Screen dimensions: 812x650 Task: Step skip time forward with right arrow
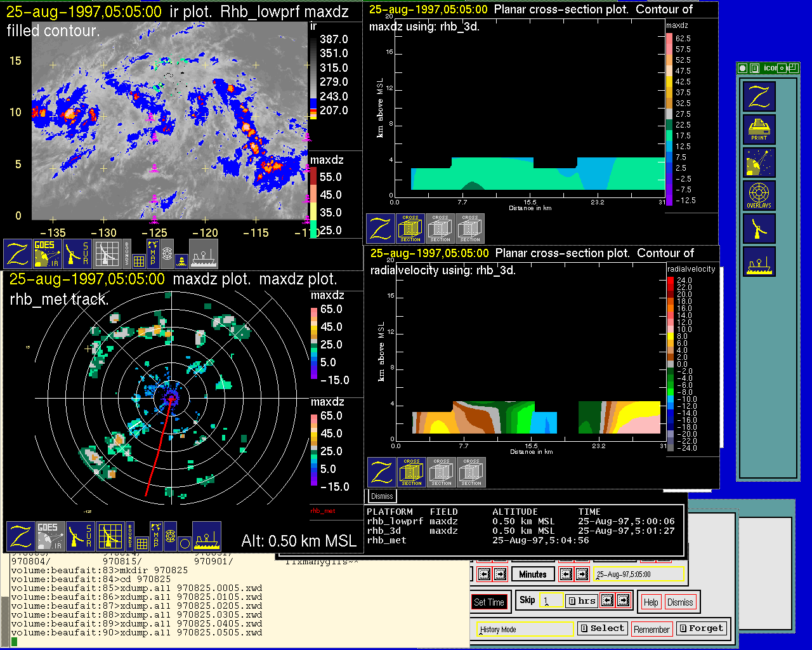(x=624, y=600)
